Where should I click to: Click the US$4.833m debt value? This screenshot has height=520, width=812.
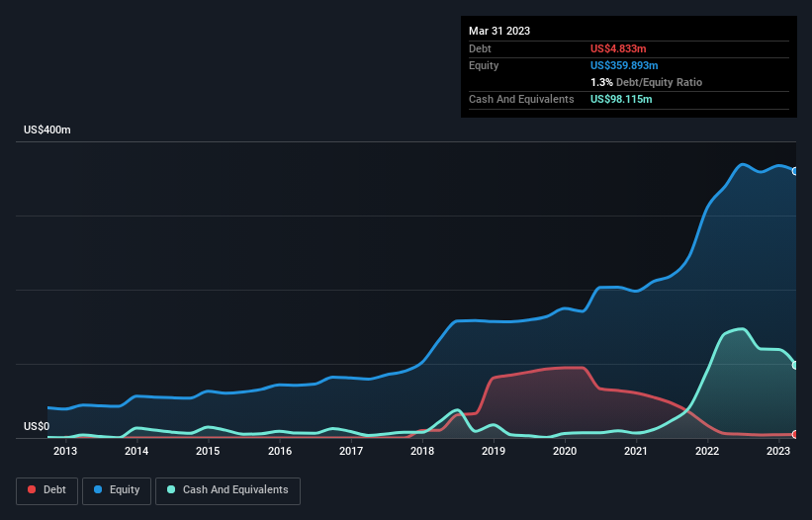point(618,48)
